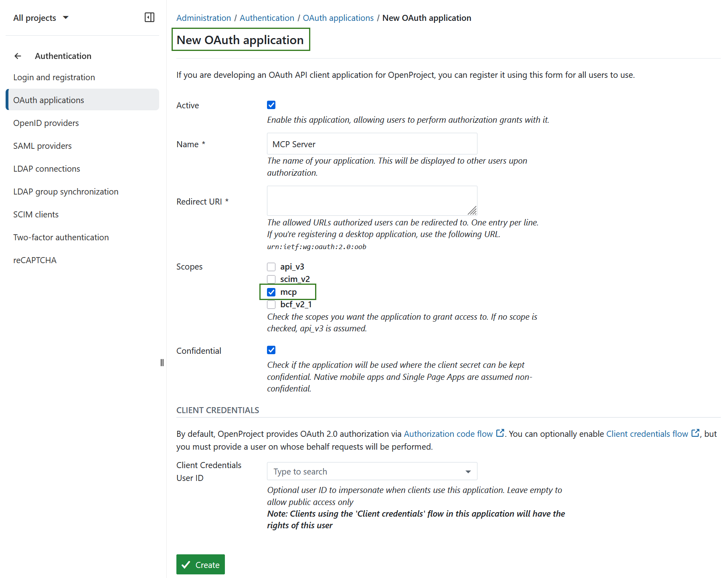Uncheck the Active checkbox
This screenshot has height=578, width=728.
pos(271,105)
